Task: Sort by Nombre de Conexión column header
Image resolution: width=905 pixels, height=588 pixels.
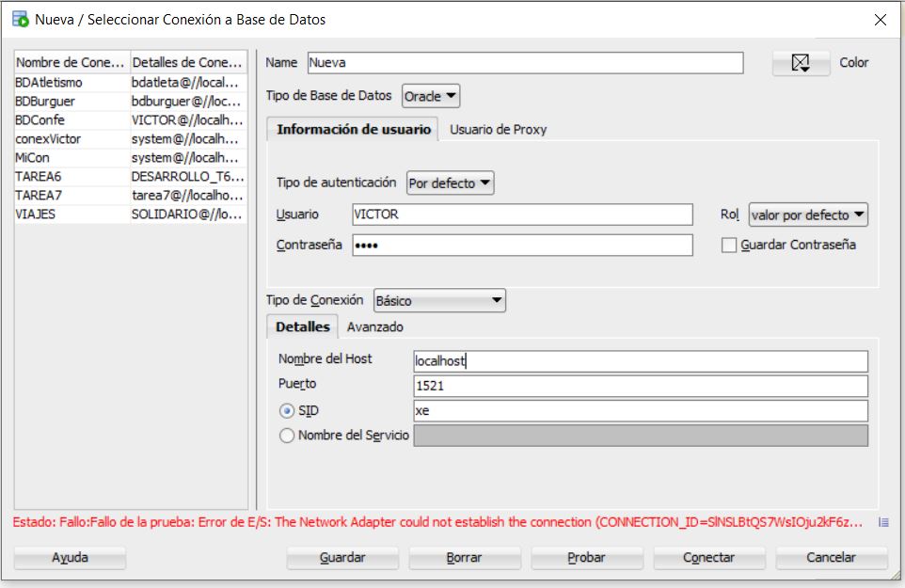Action: pos(71,63)
